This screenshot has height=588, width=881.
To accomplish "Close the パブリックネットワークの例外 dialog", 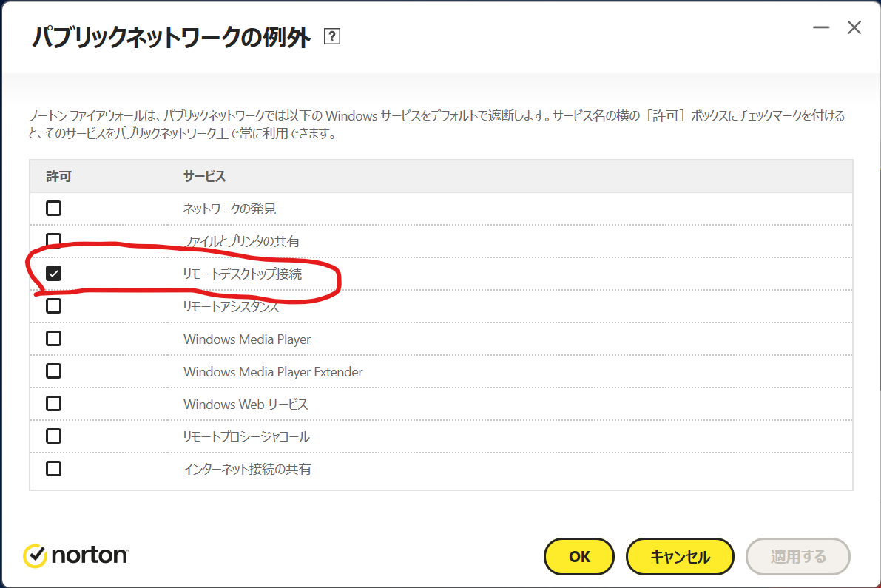I will coord(854,27).
